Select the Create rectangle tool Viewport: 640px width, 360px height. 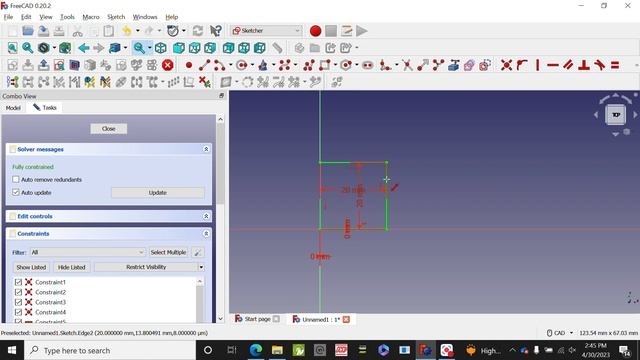pyautogui.click(x=325, y=65)
